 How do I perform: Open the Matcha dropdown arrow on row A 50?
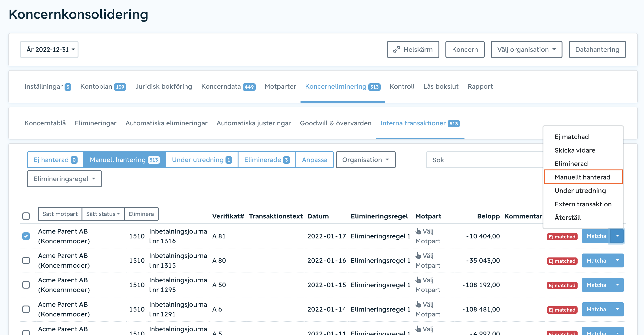click(617, 285)
